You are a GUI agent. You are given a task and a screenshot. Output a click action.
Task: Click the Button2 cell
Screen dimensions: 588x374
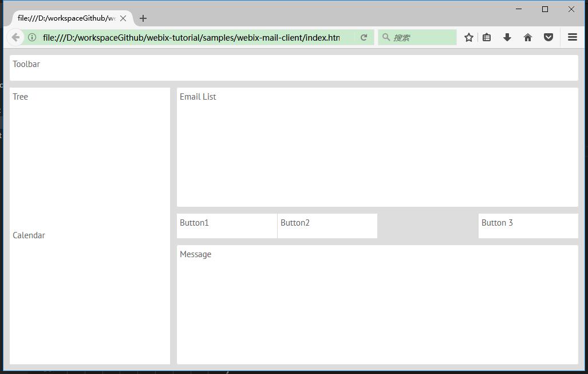327,226
